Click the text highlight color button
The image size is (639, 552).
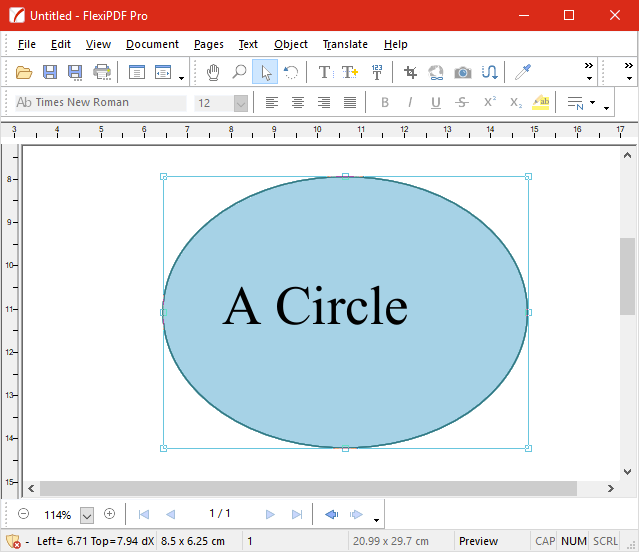[x=541, y=103]
